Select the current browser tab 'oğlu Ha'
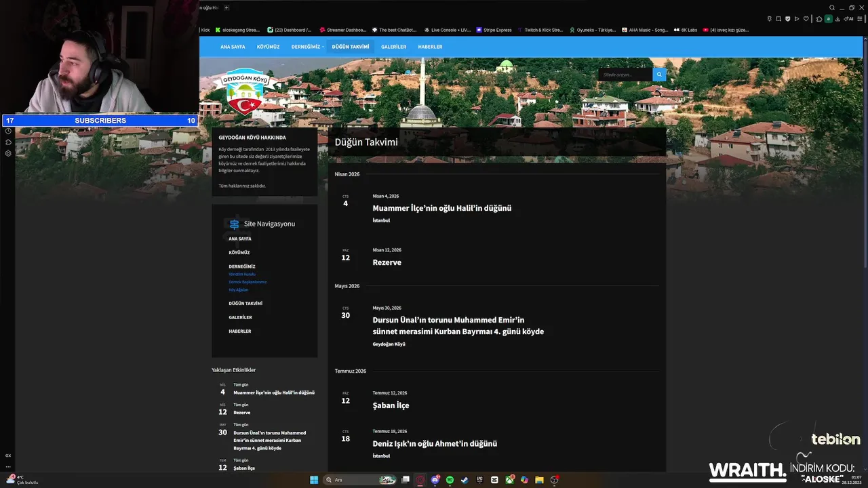 tap(209, 7)
